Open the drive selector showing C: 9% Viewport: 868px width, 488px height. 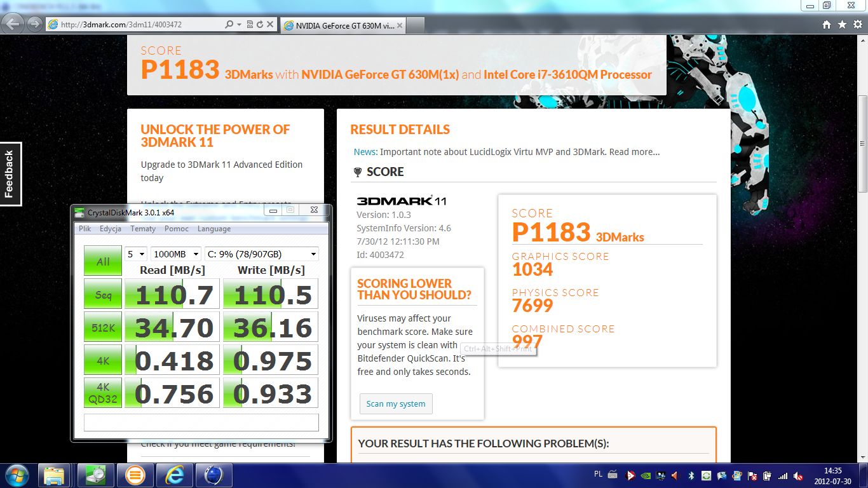pos(262,254)
